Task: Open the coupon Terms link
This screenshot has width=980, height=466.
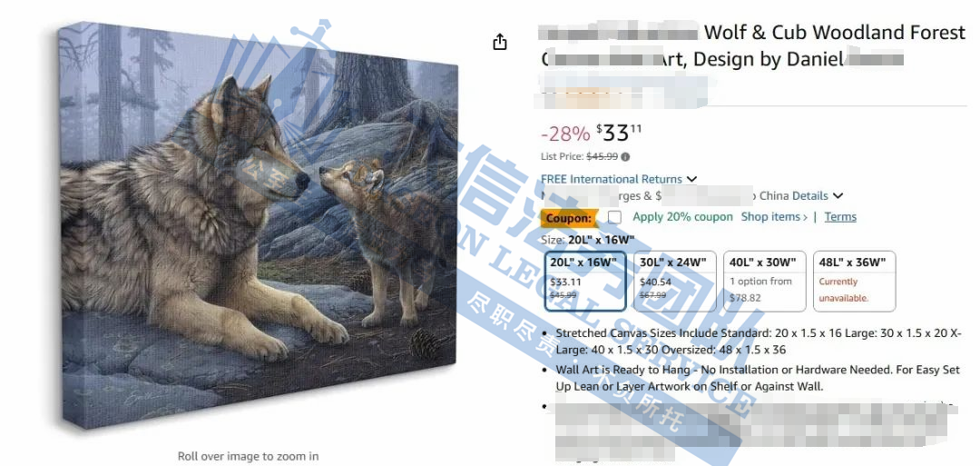Action: [x=840, y=217]
